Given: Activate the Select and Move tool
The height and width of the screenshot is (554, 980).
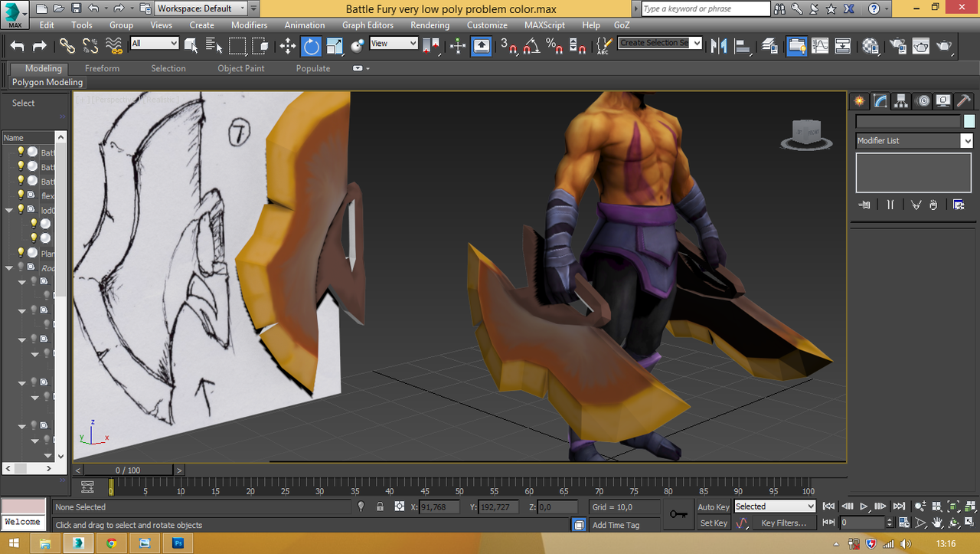Looking at the screenshot, I should (x=288, y=46).
